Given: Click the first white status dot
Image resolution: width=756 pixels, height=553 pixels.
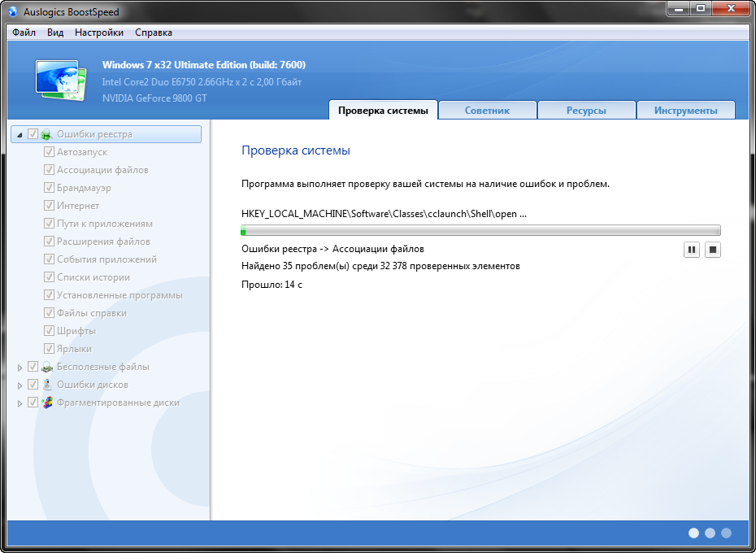Looking at the screenshot, I should pyautogui.click(x=693, y=533).
